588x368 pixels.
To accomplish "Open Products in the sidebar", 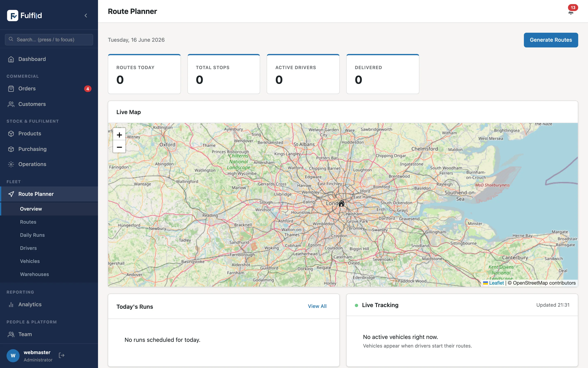I will click(x=49, y=134).
